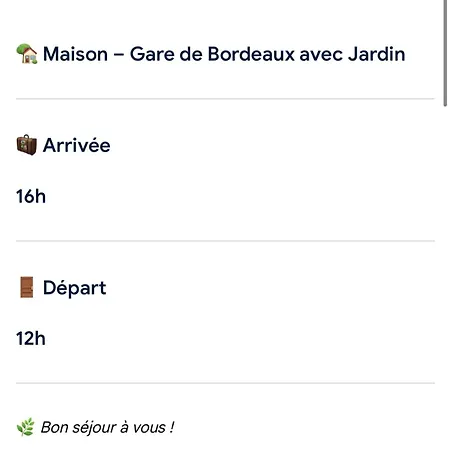The width and height of the screenshot is (450, 450).
Task: Click the scrollbar track below the thumb
Action: pyautogui.click(x=445, y=278)
